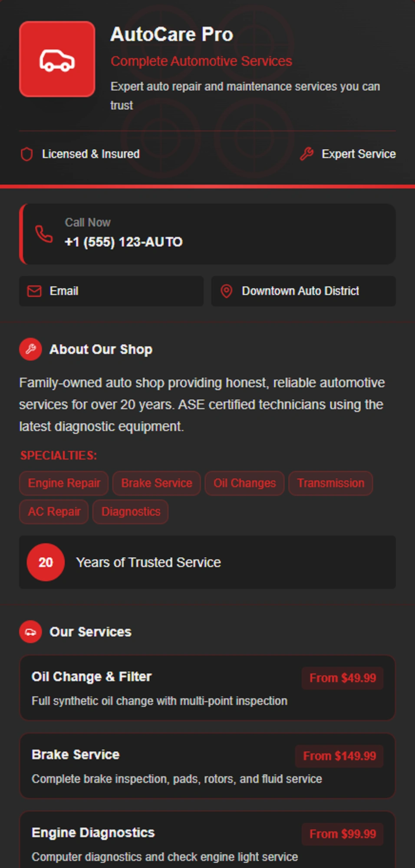Screen dimensions: 415x868
Task: Call the +1 (555) 123-AUTO number
Action: pyautogui.click(x=123, y=242)
